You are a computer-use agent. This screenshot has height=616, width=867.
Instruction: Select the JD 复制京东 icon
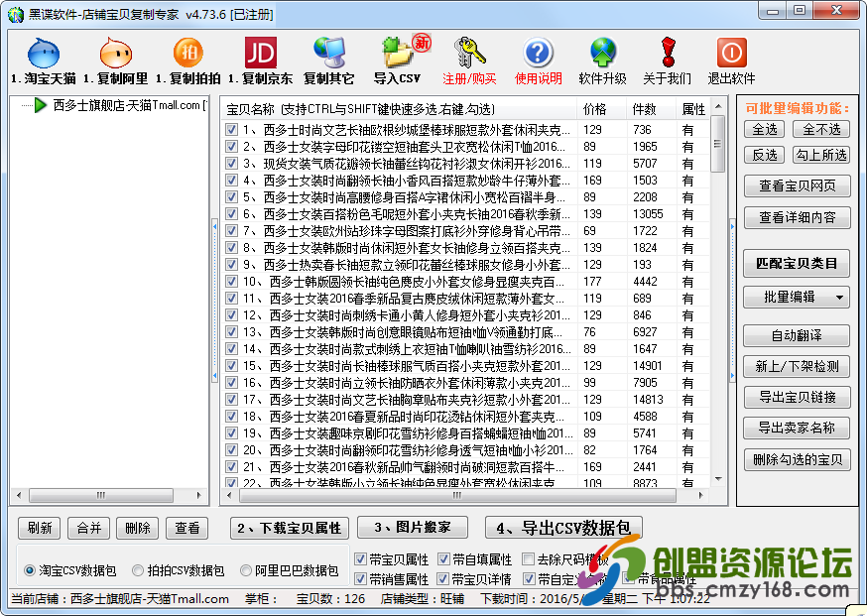pos(261,54)
